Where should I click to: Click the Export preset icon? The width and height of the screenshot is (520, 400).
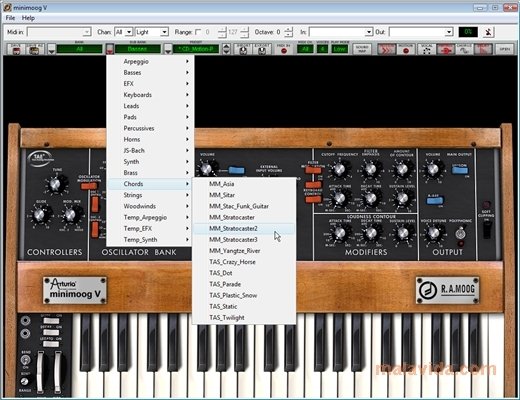[x=262, y=49]
